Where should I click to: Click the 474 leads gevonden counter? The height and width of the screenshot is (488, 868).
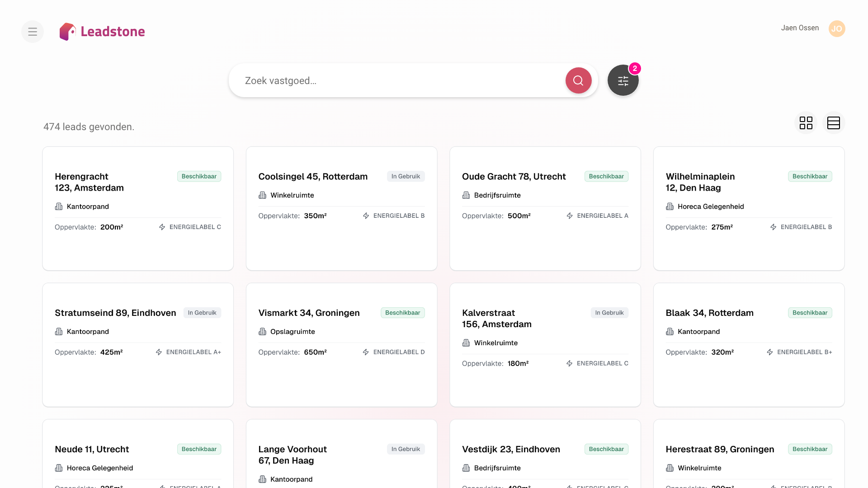click(x=89, y=127)
